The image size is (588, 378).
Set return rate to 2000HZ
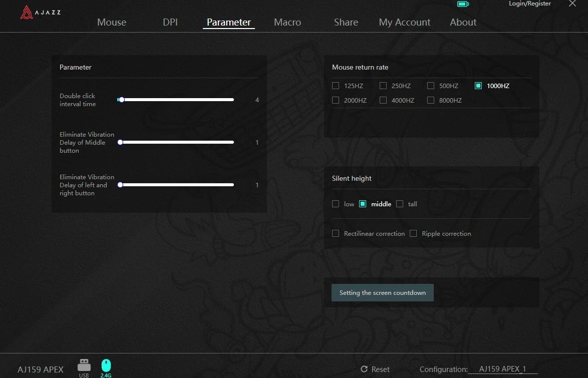tap(336, 101)
